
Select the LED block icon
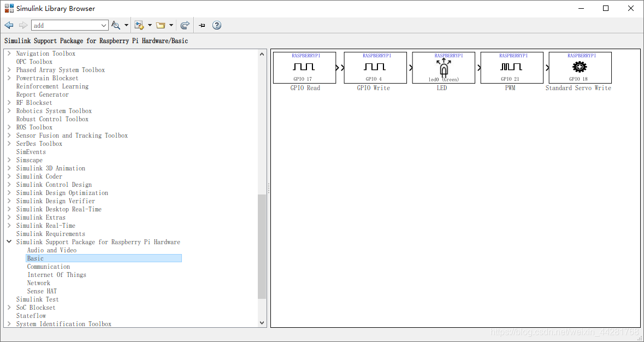[444, 68]
